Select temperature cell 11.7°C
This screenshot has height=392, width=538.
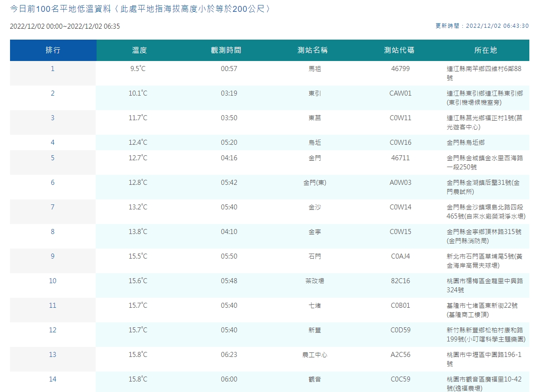coord(138,118)
